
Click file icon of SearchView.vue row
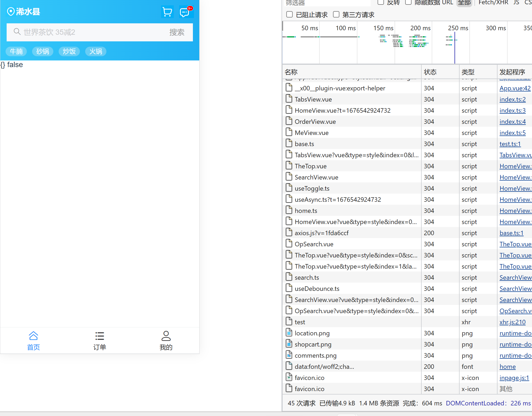click(x=289, y=177)
